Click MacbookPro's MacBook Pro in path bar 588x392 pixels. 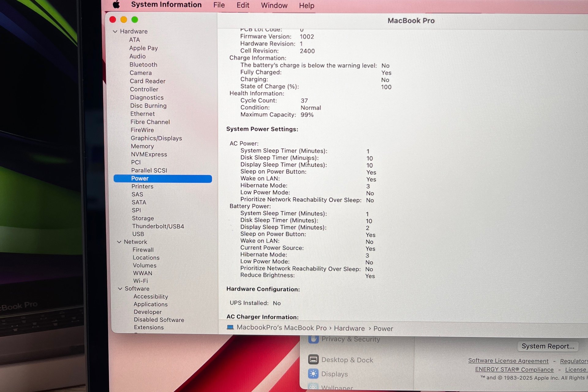[x=281, y=328]
